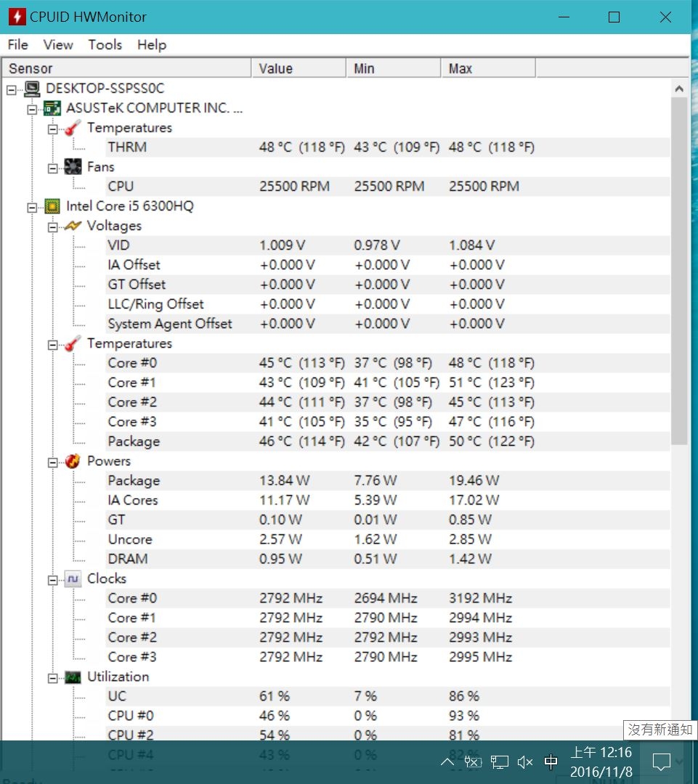Open the Action Center notification icon
The width and height of the screenshot is (698, 784).
[662, 762]
